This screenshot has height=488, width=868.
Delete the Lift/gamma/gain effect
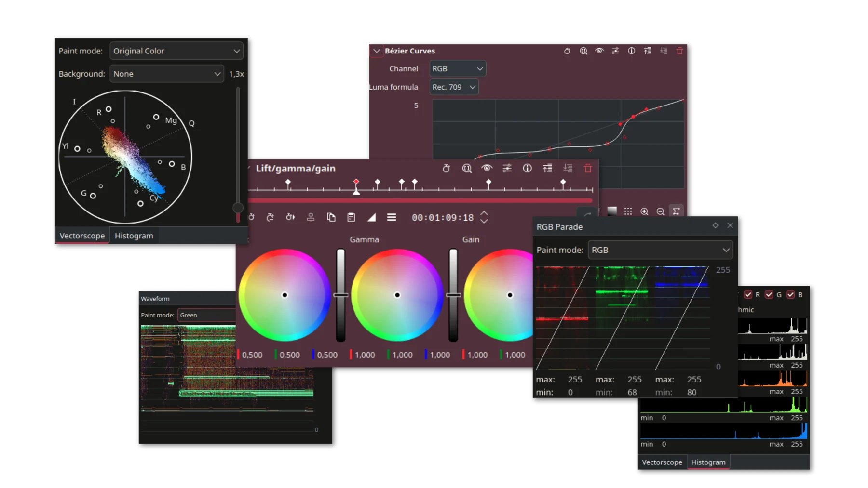pos(588,169)
